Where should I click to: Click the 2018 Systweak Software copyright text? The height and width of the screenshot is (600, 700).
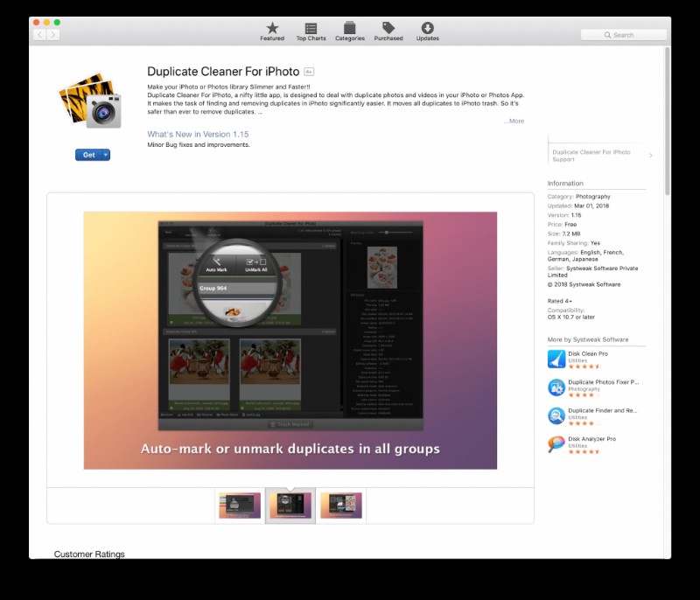(x=584, y=284)
